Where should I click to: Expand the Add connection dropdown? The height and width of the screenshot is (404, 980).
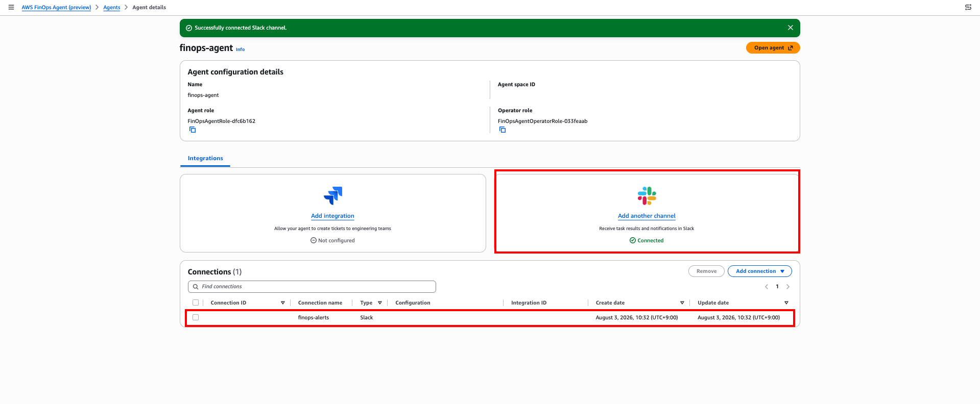click(x=760, y=271)
